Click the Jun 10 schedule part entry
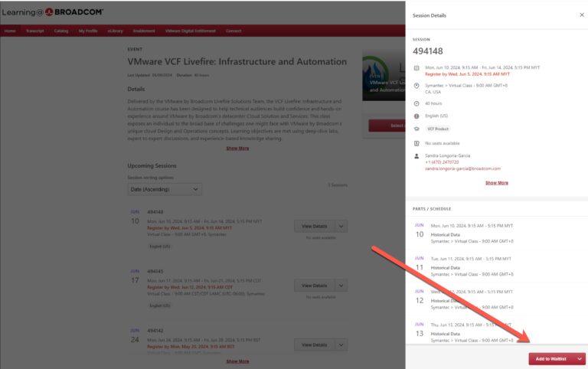This screenshot has height=369, width=588. click(x=496, y=233)
